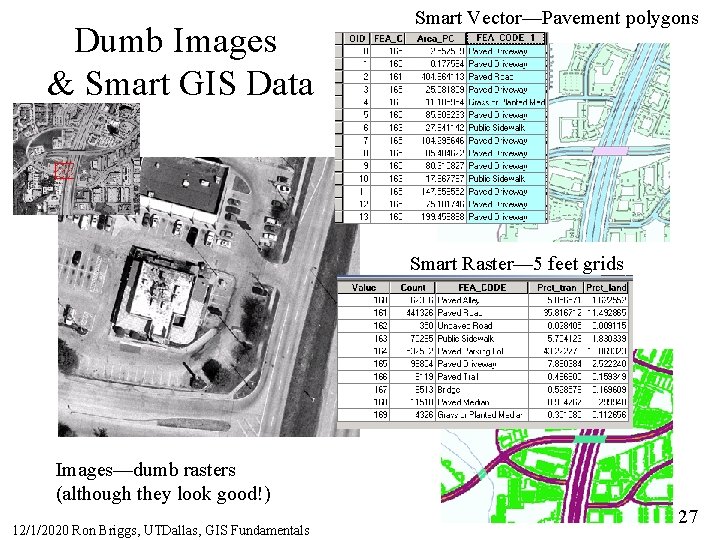This screenshot has height=540, width=720.
Task: Select the small overview aerial photo thumbnail
Action: (x=76, y=158)
